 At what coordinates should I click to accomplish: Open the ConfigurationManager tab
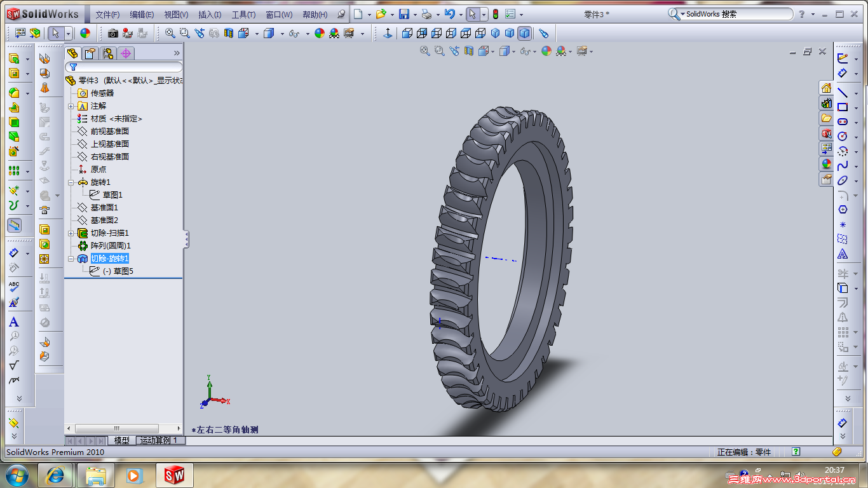[x=108, y=53]
